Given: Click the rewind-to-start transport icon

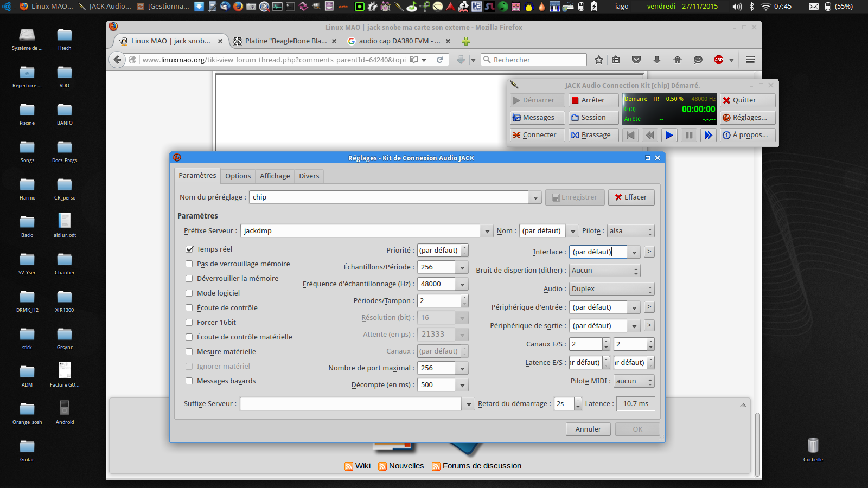Looking at the screenshot, I should coord(630,135).
